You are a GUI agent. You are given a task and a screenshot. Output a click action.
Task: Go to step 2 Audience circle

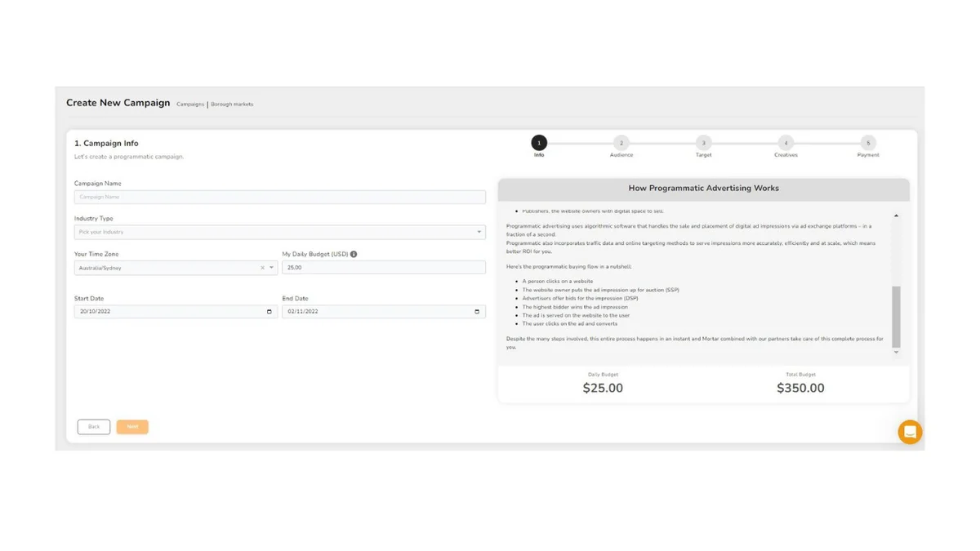(621, 143)
